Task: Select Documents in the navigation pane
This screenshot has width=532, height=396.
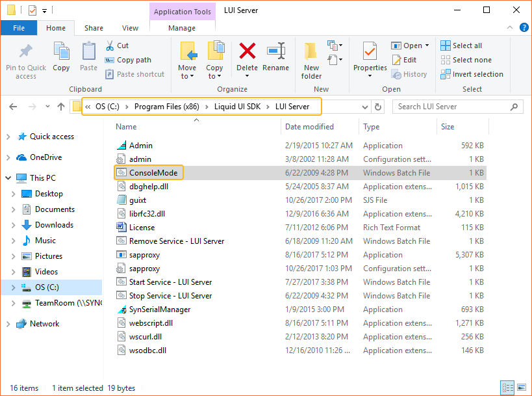Action: (55, 209)
